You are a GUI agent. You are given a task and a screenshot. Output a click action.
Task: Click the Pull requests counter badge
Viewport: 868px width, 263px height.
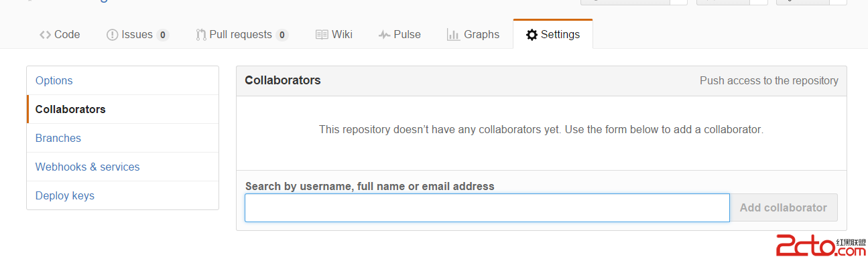282,35
